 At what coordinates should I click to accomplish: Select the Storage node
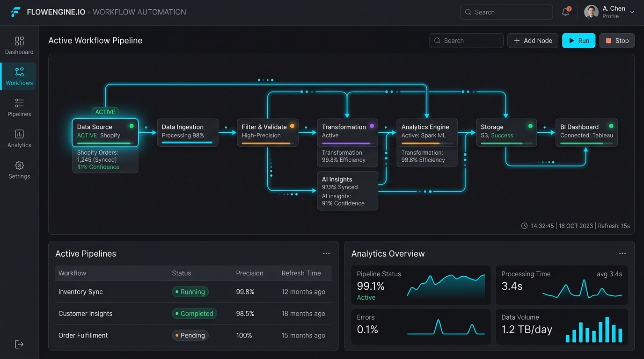506,133
